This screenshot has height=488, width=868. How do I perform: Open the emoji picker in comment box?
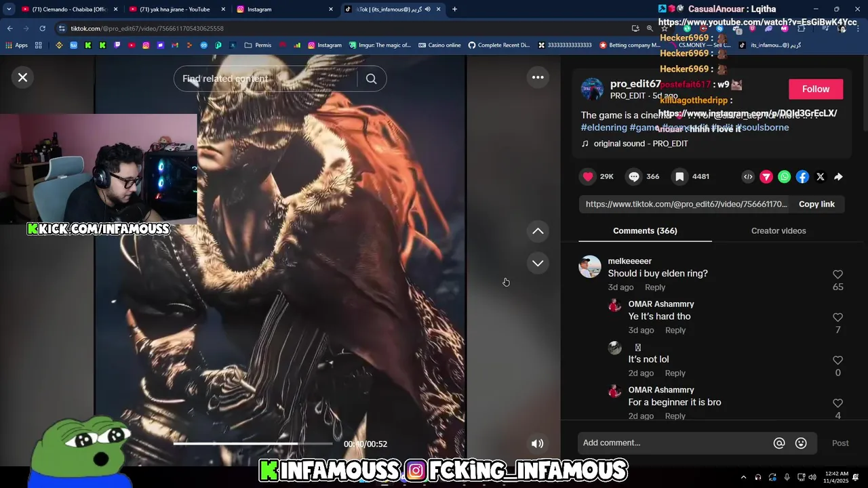coord(801,443)
